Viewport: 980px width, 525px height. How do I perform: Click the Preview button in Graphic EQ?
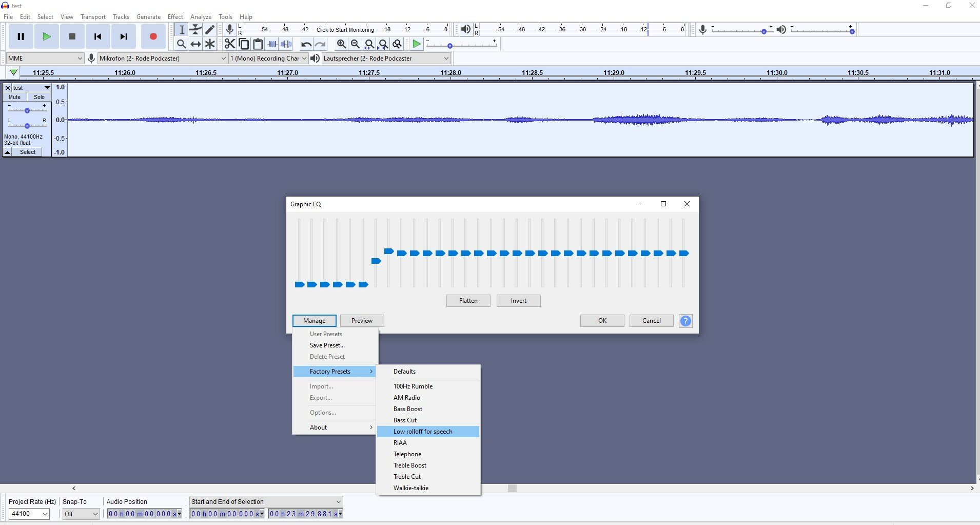click(x=362, y=321)
